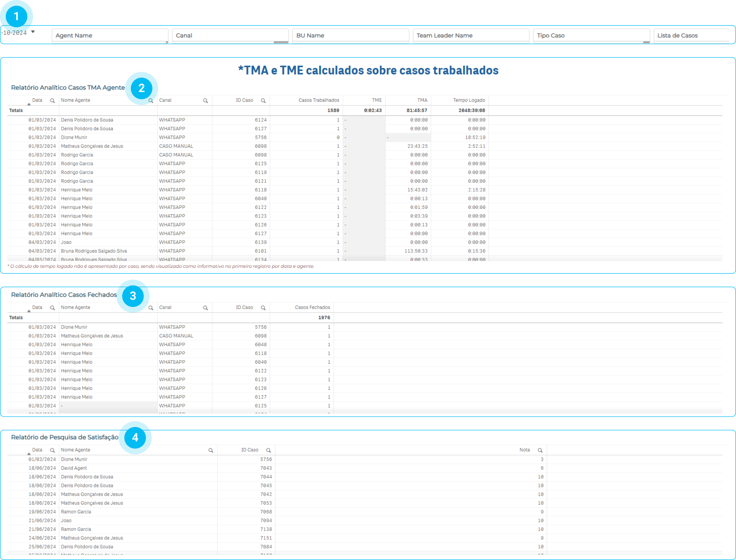Search Nota column in Satisfação table

pos(540,450)
